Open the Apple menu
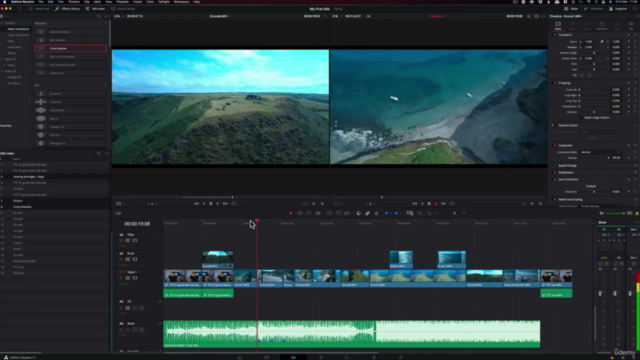This screenshot has height=360, width=640. pos(6,2)
